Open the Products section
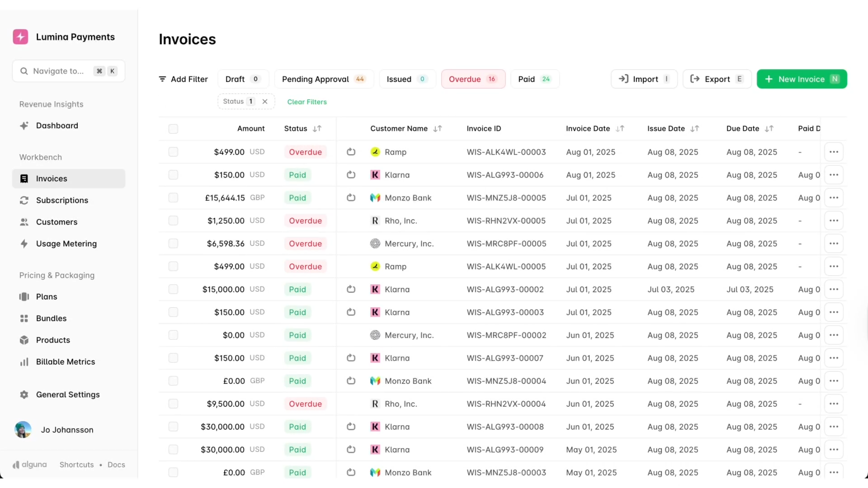 pos(53,340)
